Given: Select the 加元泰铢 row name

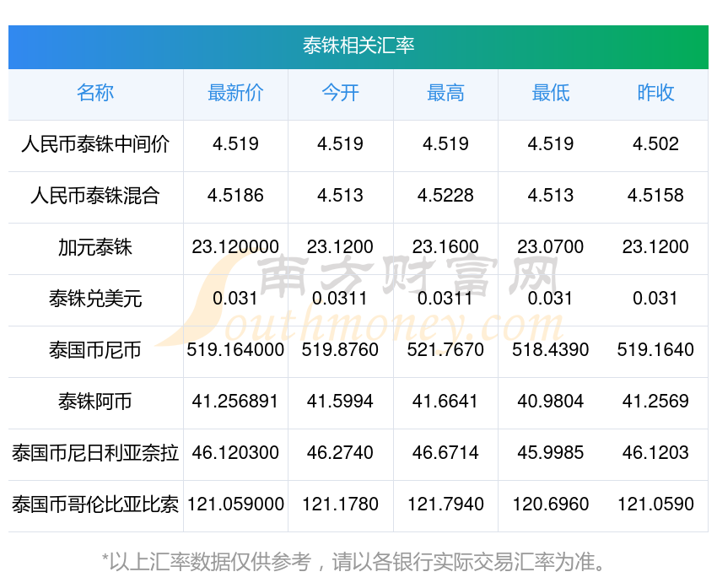Looking at the screenshot, I should pyautogui.click(x=95, y=247).
